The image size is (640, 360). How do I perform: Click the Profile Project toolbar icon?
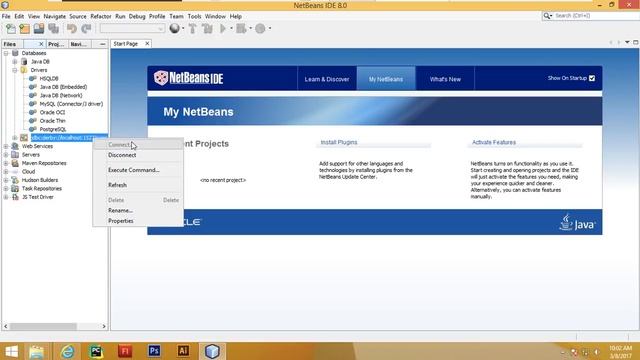260,29
